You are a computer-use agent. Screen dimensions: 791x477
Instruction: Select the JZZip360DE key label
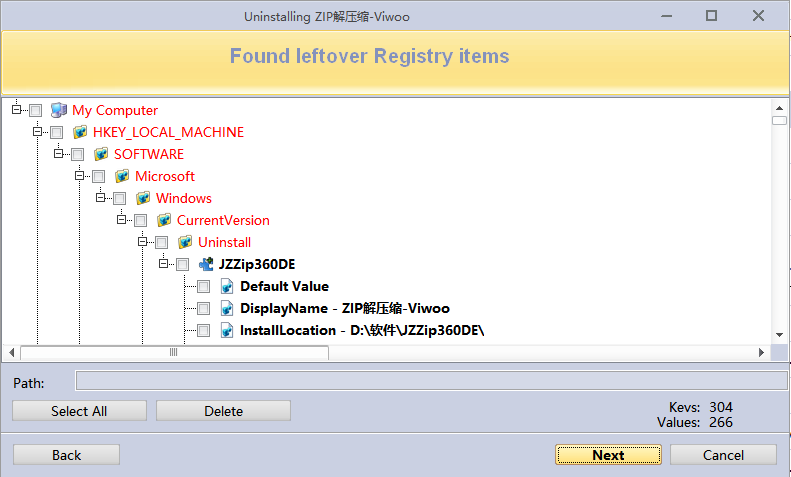click(257, 264)
